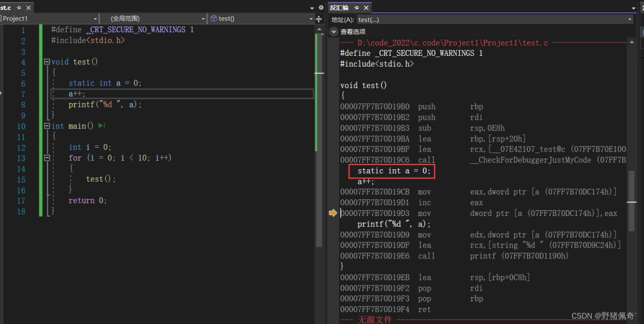Click the cube icon beside test() in navigation bar
Viewport: 644px width, 324px height.
click(213, 18)
